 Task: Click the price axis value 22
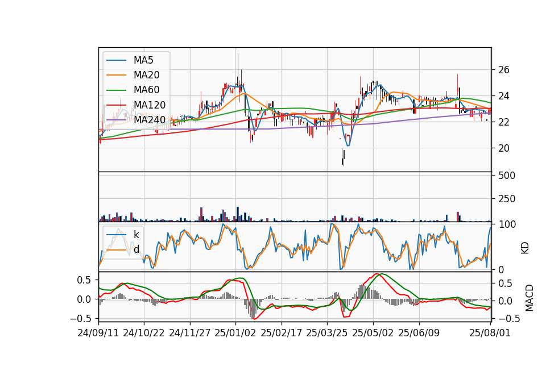pos(504,122)
